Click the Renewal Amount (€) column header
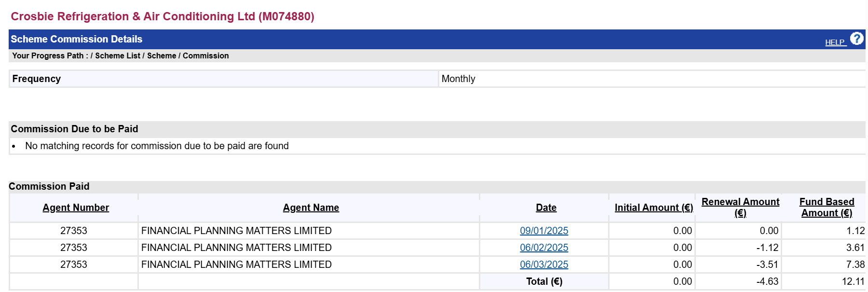The height and width of the screenshot is (292, 868). (x=740, y=208)
